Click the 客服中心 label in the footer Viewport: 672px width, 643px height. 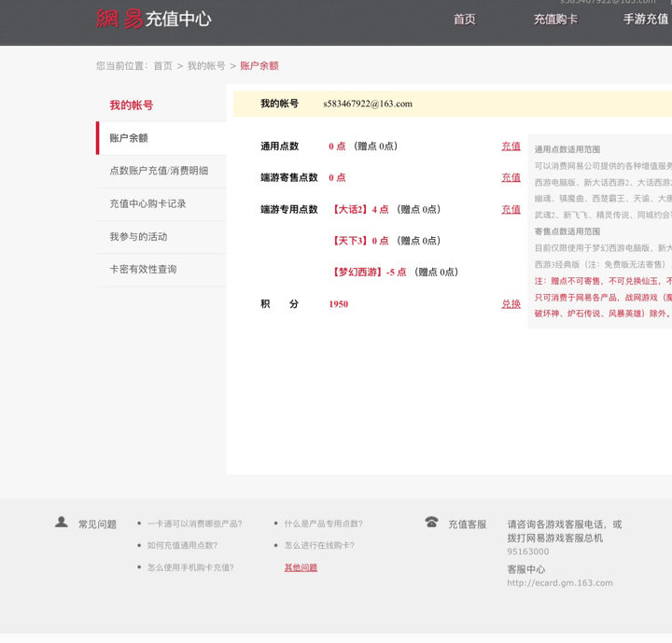click(x=526, y=569)
